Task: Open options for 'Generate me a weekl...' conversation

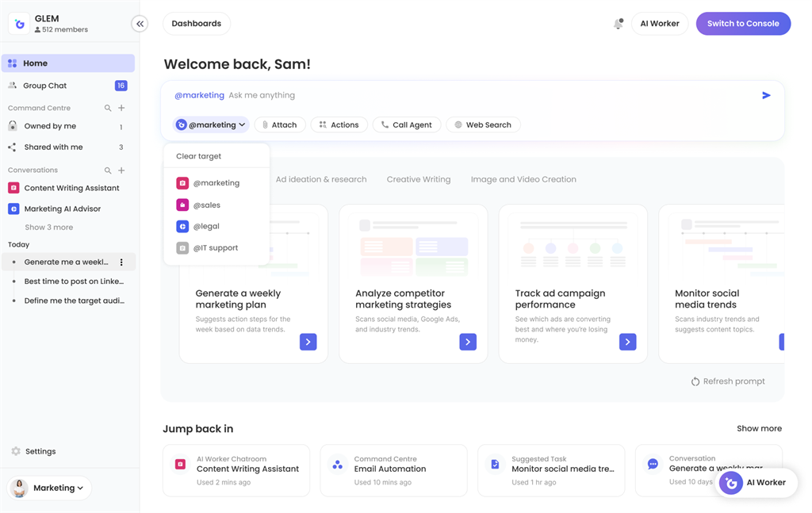Action: [x=121, y=262]
